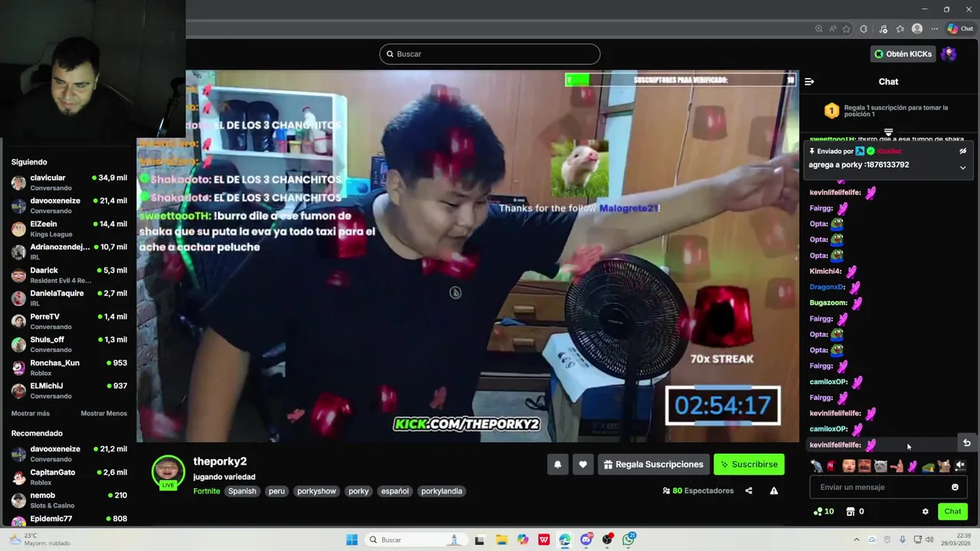This screenshot has height=551, width=980.
Task: Open the Fortnite category link
Action: click(207, 491)
